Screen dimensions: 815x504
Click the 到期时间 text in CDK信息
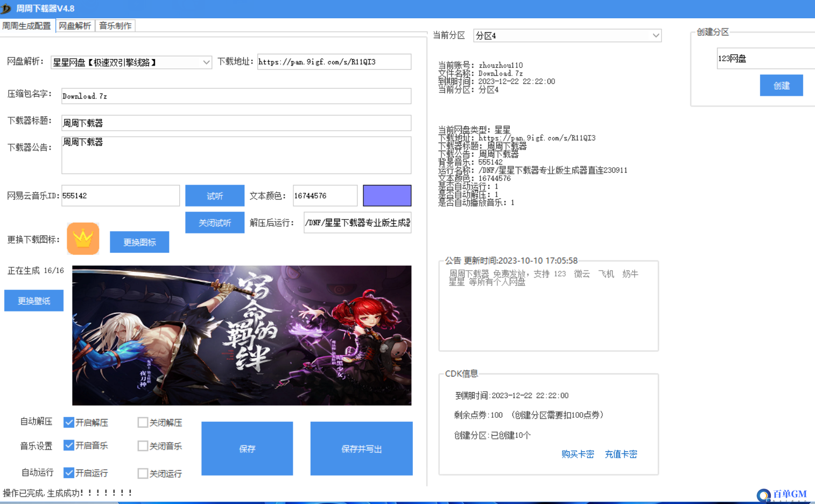[x=512, y=395]
